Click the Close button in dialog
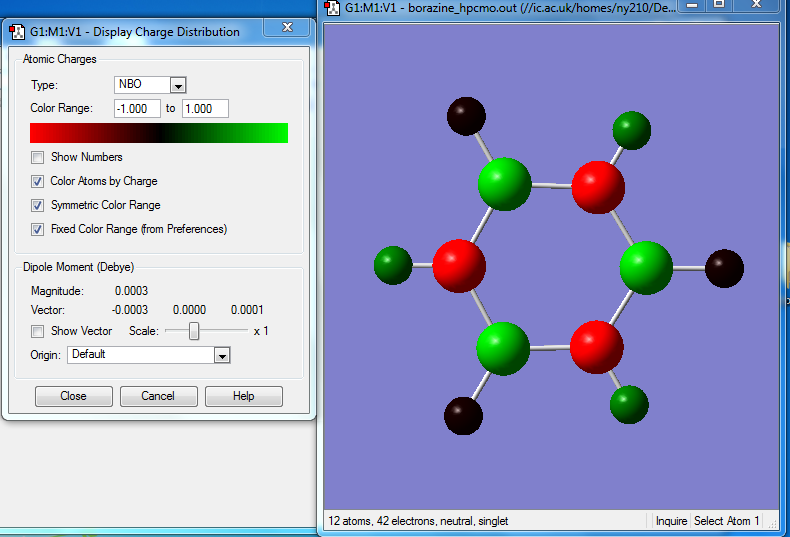 click(74, 396)
